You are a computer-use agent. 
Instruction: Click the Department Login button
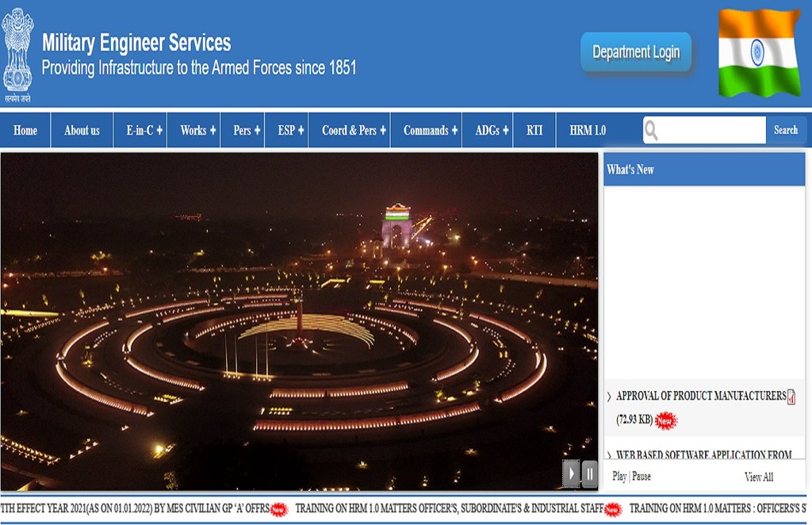click(x=636, y=52)
